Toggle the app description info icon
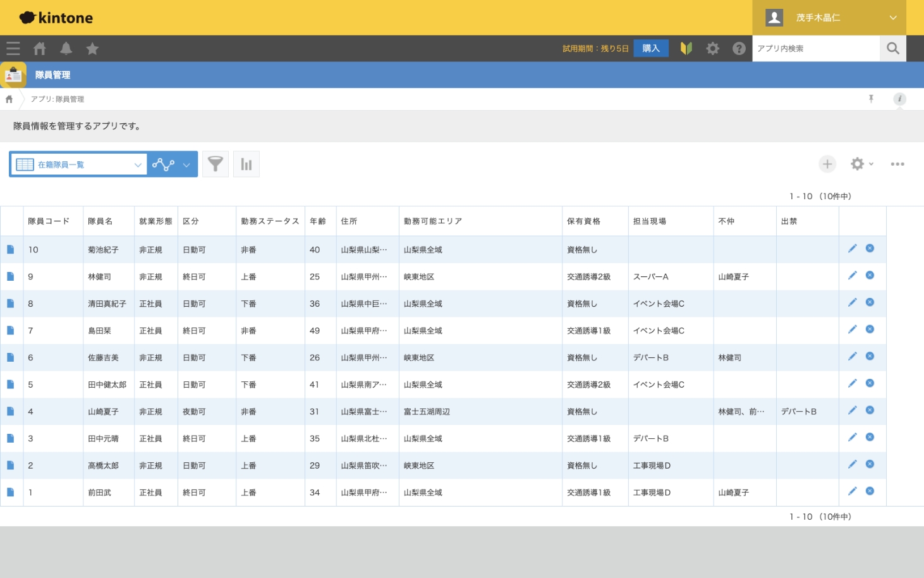Screen dimensions: 924x578 tap(899, 99)
